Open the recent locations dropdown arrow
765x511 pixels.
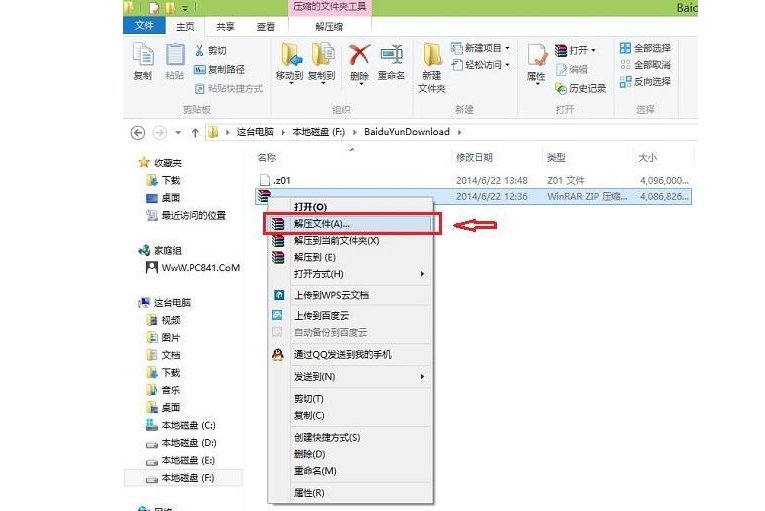pyautogui.click(x=178, y=132)
